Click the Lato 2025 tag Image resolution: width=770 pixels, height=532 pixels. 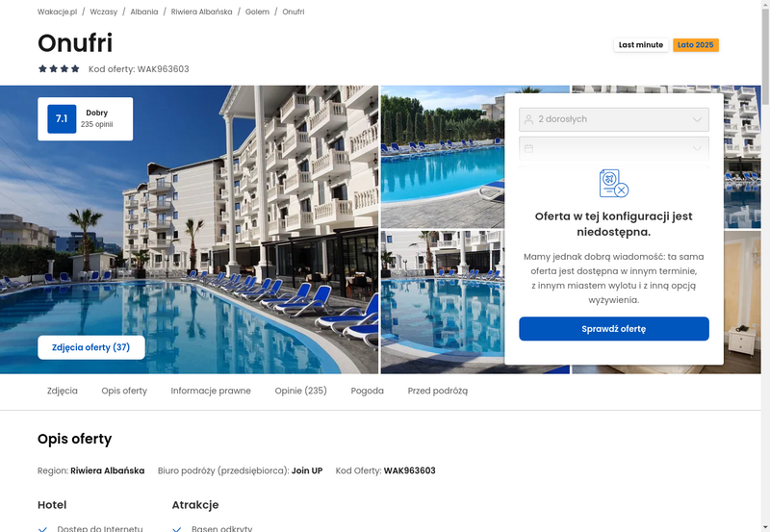tap(695, 44)
